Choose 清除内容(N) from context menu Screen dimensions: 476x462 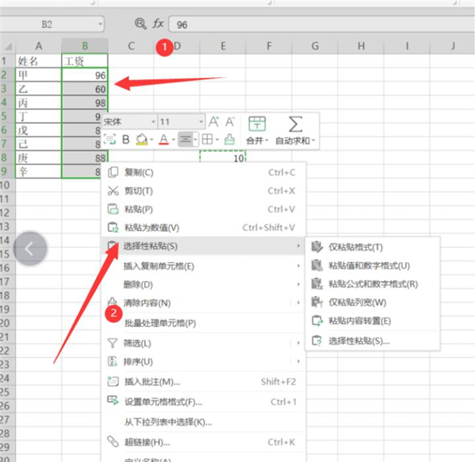pyautogui.click(x=203, y=302)
